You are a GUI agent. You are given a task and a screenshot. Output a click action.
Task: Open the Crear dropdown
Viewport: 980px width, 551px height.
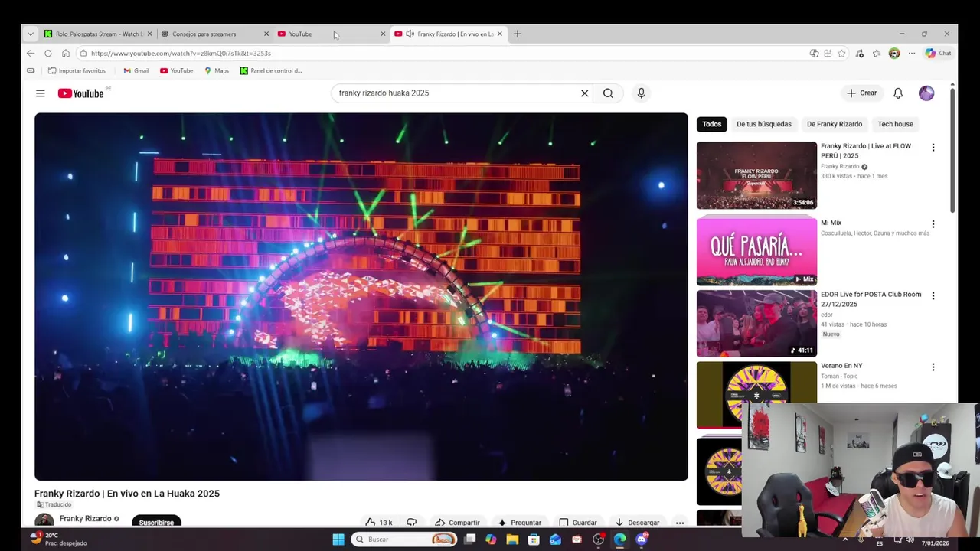861,93
